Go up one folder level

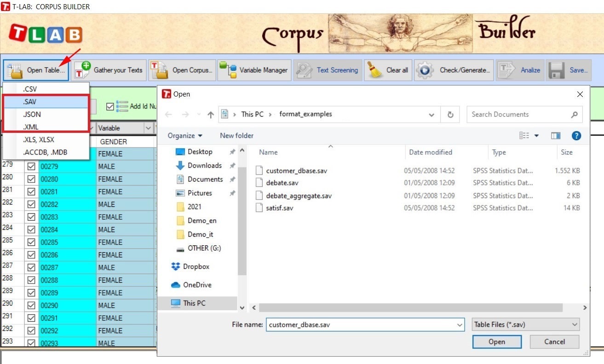[211, 115]
